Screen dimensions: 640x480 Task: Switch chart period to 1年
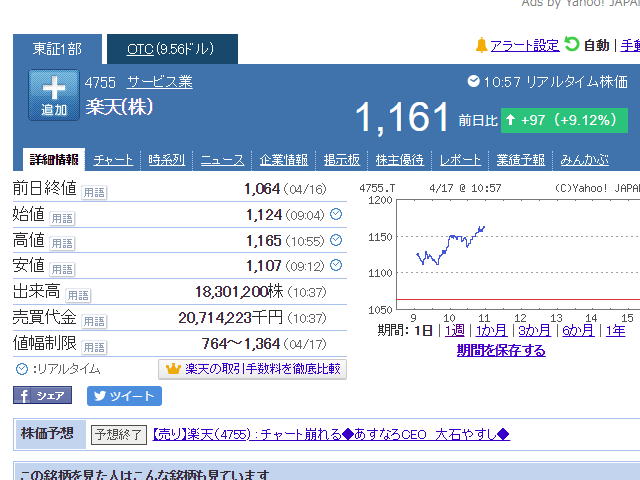(616, 330)
